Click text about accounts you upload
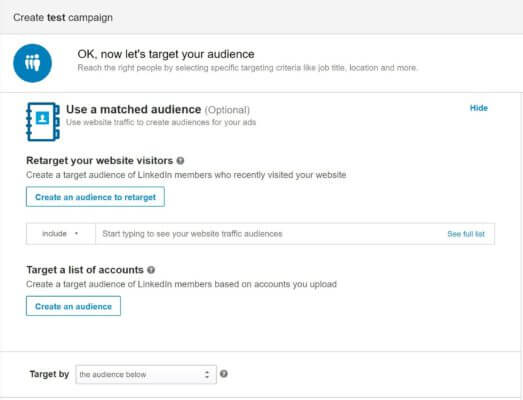This screenshot has width=523, height=400. coord(181,284)
